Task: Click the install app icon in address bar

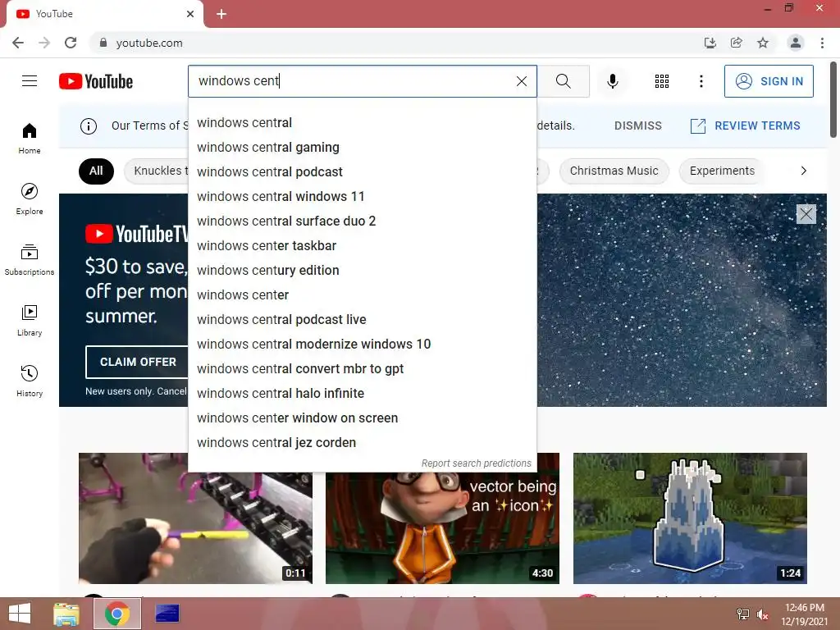Action: coord(710,43)
